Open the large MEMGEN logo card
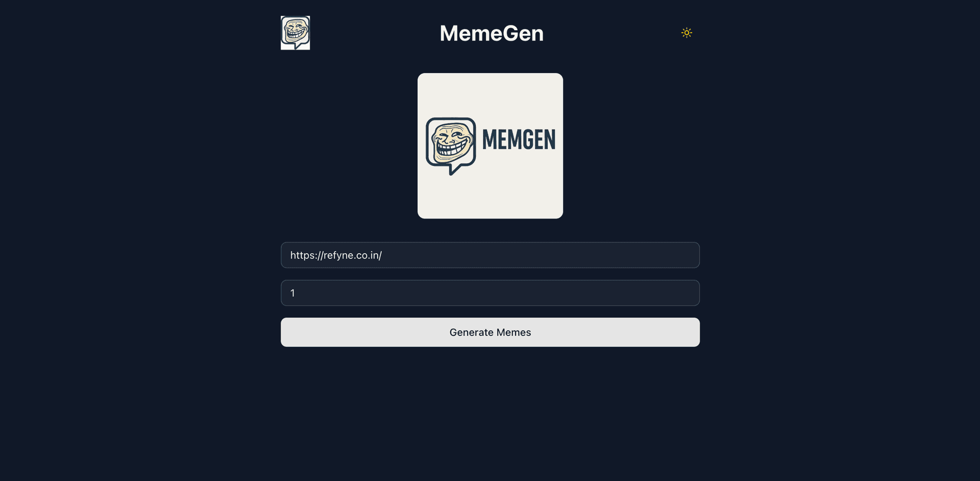The width and height of the screenshot is (980, 481). tap(490, 146)
